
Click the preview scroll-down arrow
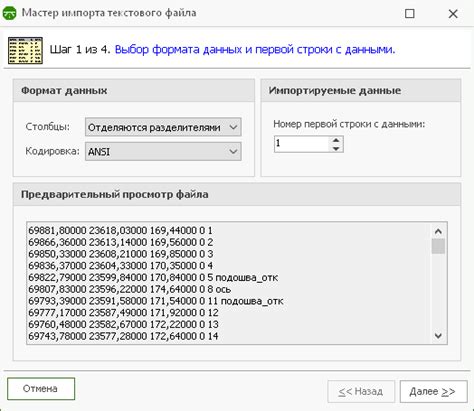coord(438,336)
